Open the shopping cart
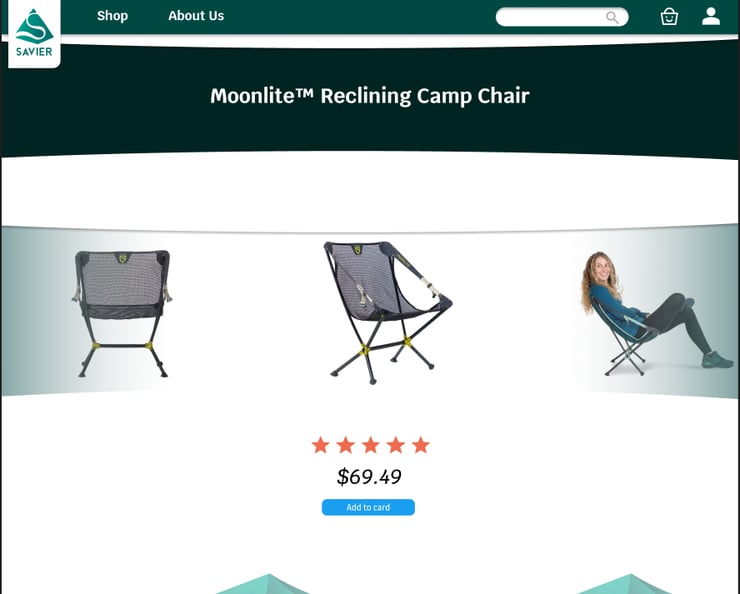 coord(669,16)
